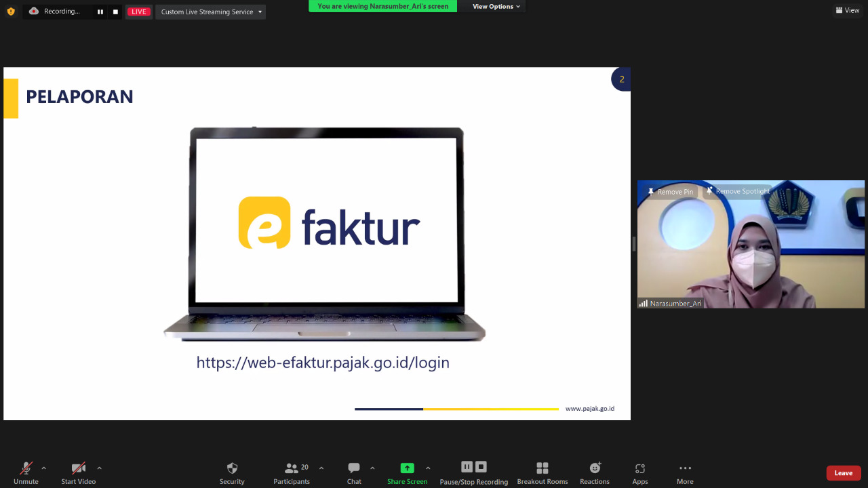Viewport: 868px width, 488px height.
Task: Open Breakout Rooms
Action: pyautogui.click(x=542, y=468)
